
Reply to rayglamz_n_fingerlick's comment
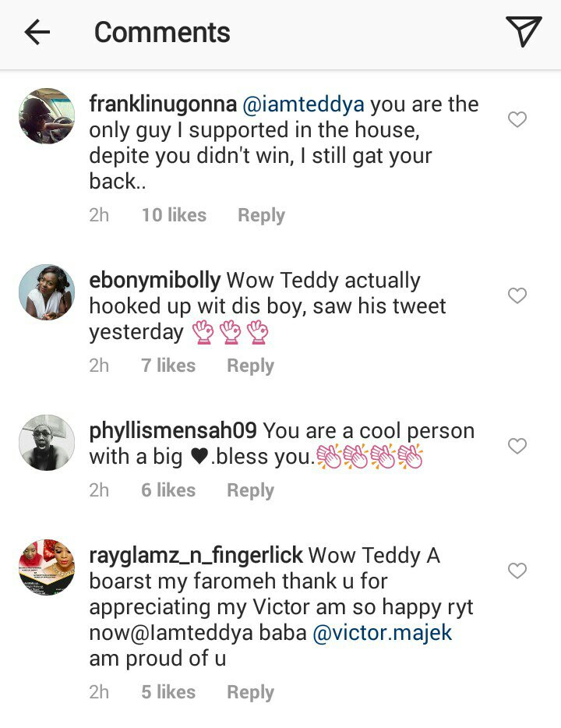pyautogui.click(x=250, y=692)
